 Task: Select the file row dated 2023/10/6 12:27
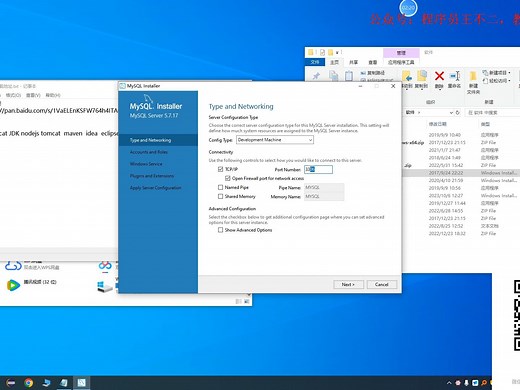point(461,196)
